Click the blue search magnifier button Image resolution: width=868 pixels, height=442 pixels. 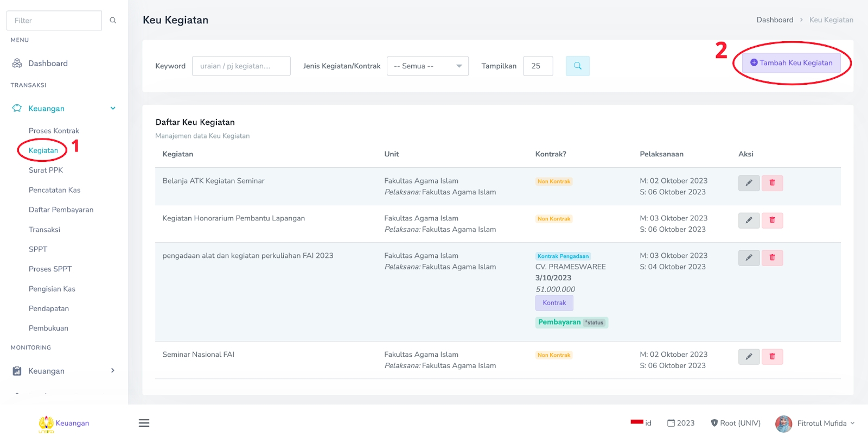[577, 66]
